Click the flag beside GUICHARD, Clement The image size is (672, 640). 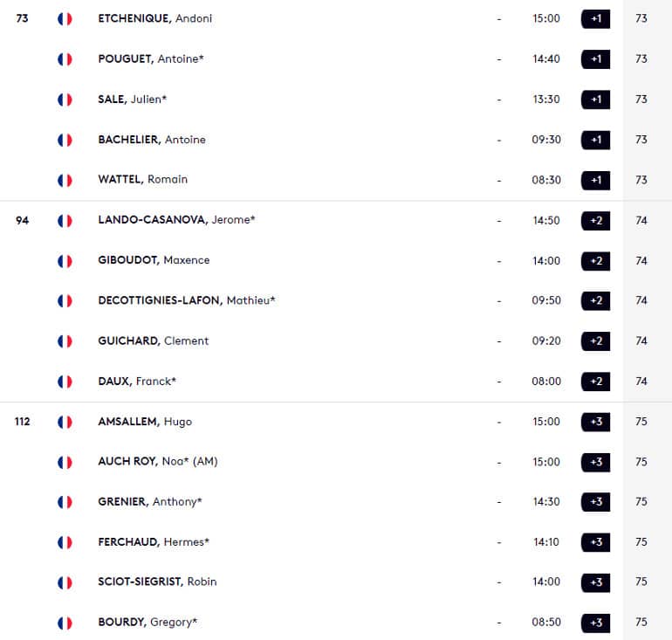point(65,341)
